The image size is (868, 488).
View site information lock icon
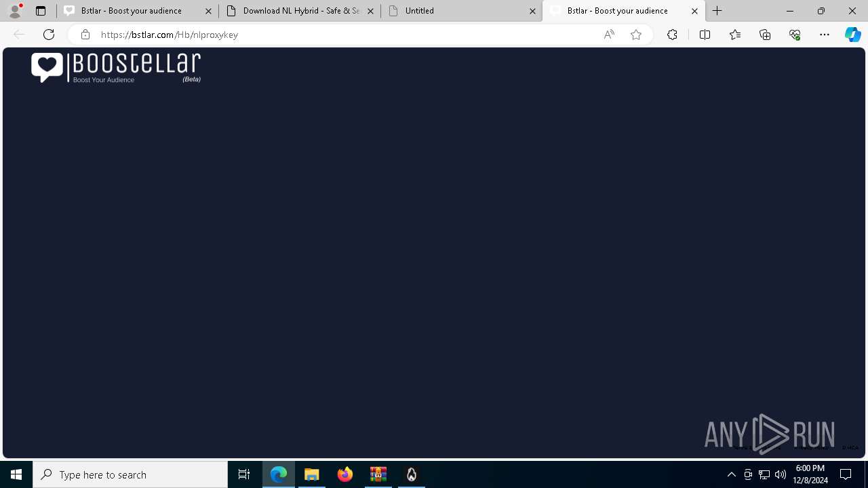coord(85,35)
